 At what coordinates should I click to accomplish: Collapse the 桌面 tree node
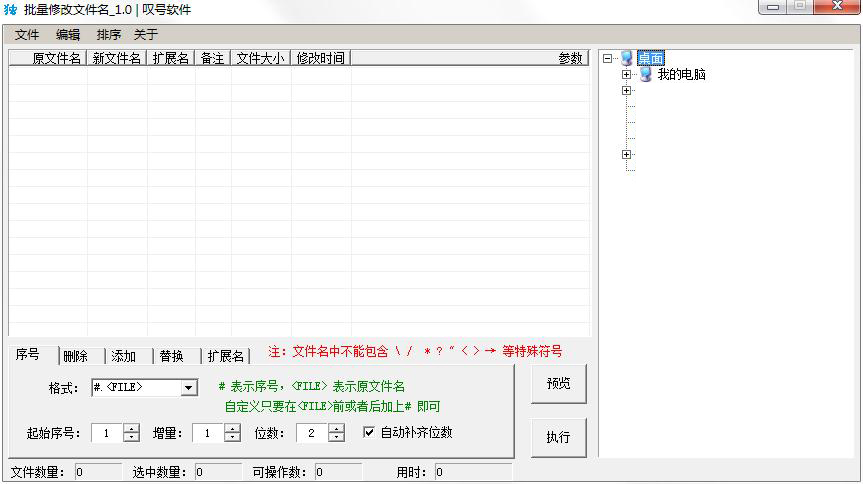coord(607,58)
